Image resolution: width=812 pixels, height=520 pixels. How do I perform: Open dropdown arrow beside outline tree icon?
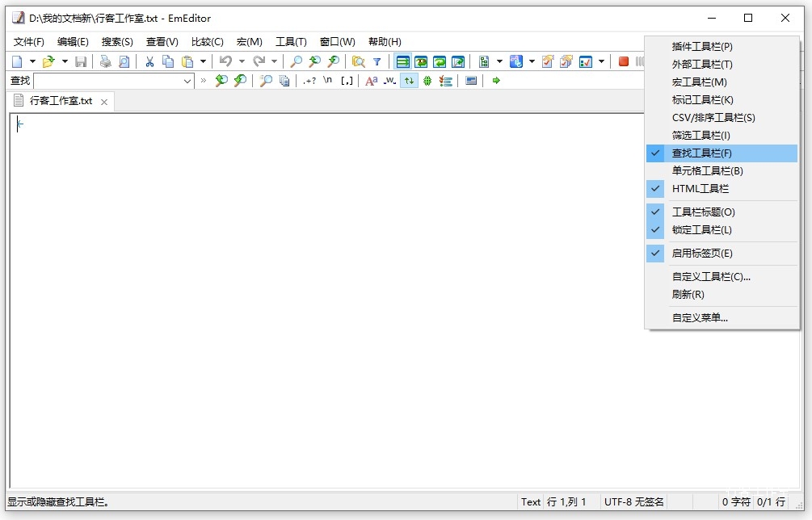click(499, 62)
